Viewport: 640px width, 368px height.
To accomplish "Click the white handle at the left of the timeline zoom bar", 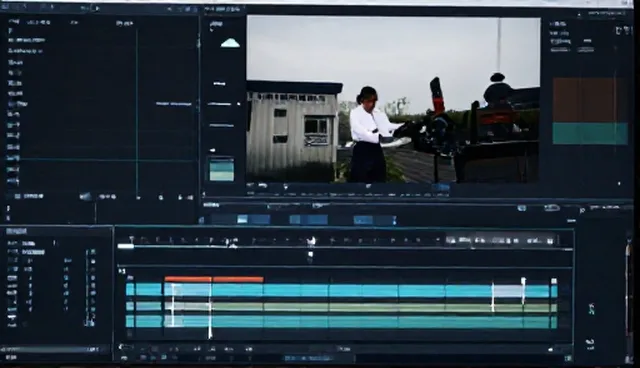I will [x=126, y=246].
